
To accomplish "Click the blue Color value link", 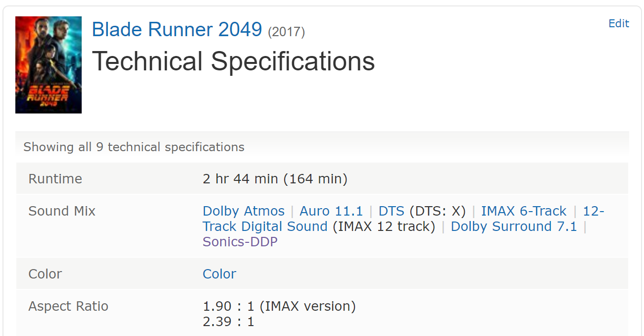I will pyautogui.click(x=219, y=274).
